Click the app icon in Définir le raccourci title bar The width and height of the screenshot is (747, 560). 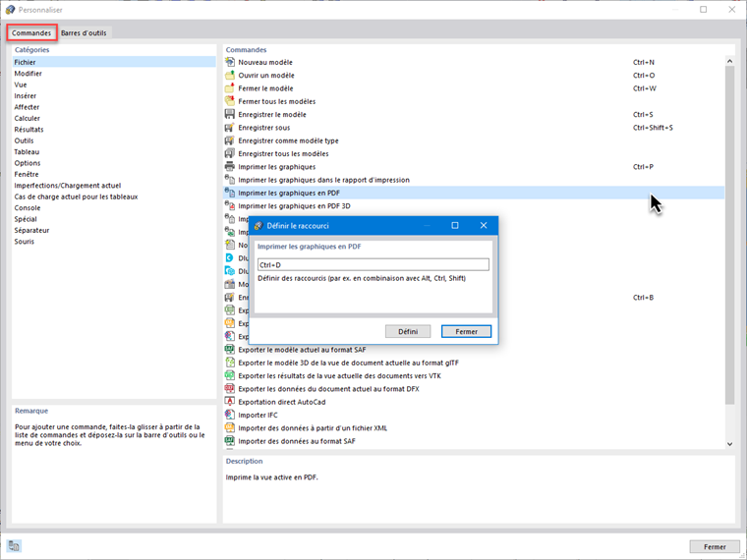[x=259, y=226]
